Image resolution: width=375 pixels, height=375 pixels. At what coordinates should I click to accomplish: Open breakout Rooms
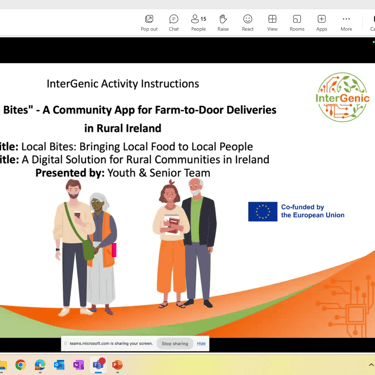[x=297, y=23]
